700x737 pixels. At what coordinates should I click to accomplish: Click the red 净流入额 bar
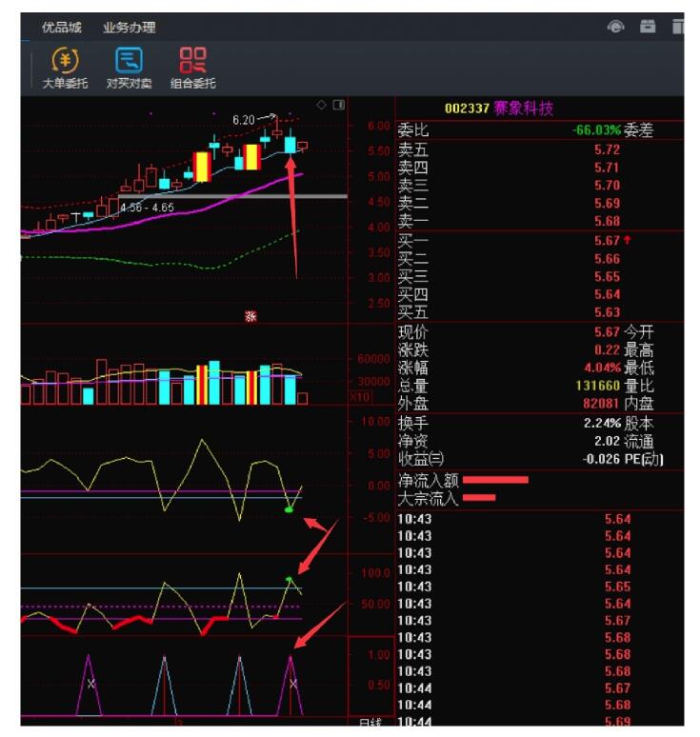pos(495,480)
